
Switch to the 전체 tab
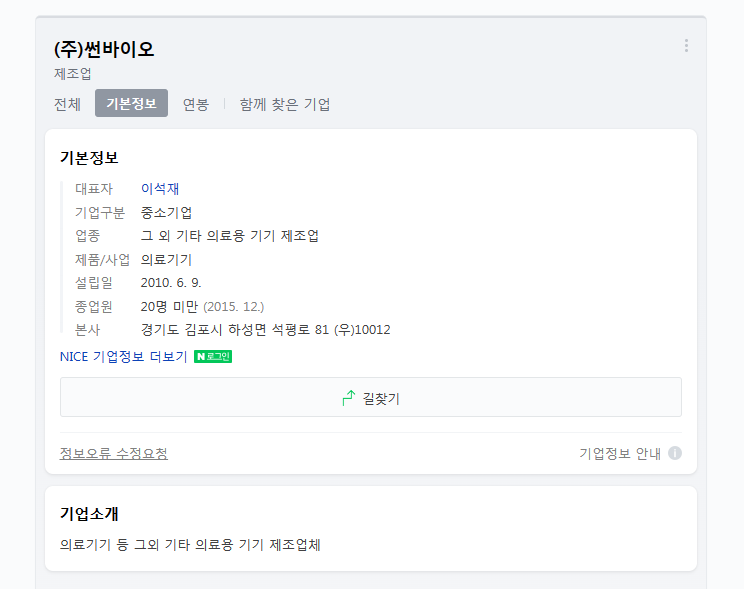pos(67,104)
